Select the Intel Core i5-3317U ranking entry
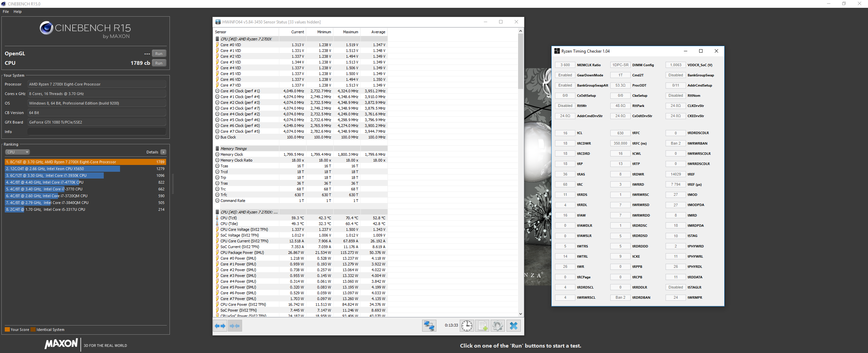This screenshot has width=868, height=353. 85,209
